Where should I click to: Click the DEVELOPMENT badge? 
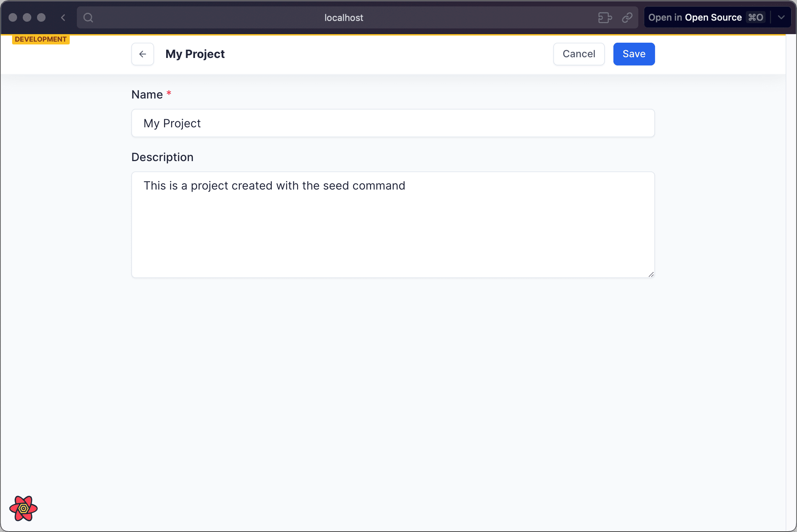pyautogui.click(x=41, y=39)
